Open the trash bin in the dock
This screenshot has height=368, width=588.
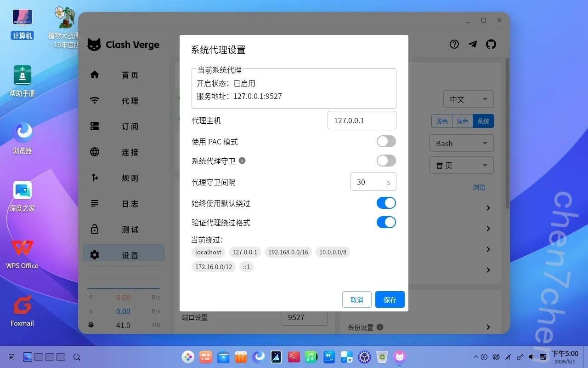[382, 356]
